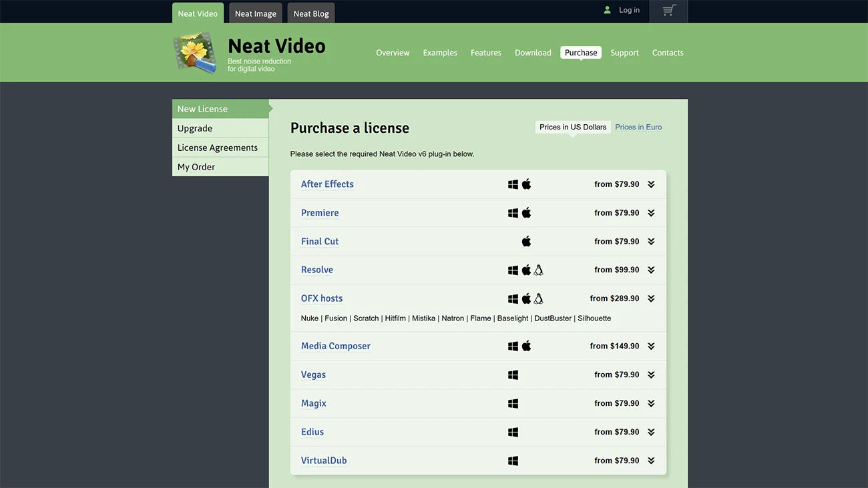868x488 pixels.
Task: Expand the OFX hosts pricing row
Action: tap(651, 299)
